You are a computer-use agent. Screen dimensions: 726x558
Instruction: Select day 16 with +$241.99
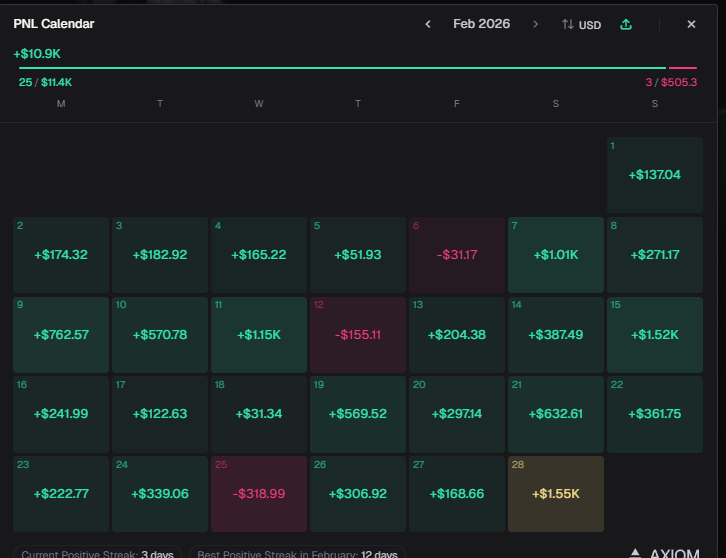coord(61,414)
